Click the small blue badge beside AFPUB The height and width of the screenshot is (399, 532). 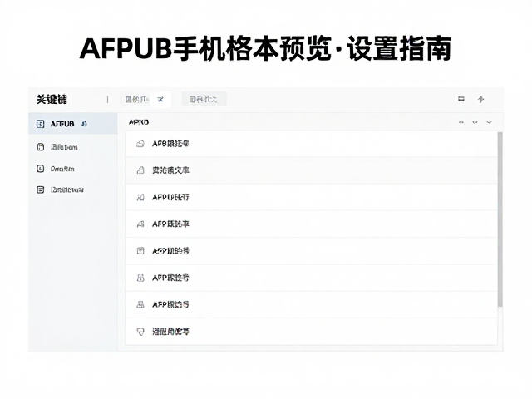tap(85, 124)
